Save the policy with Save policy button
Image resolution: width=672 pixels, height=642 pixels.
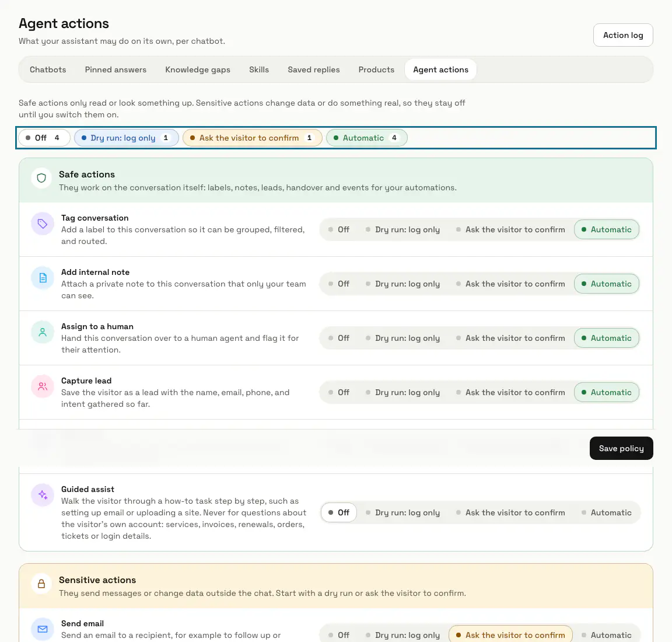[621, 448]
